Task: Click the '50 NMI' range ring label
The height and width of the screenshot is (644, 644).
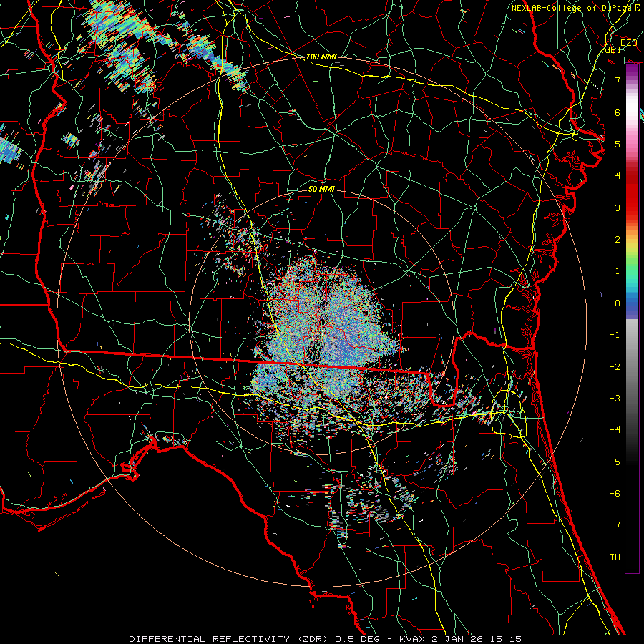Action: click(x=321, y=190)
